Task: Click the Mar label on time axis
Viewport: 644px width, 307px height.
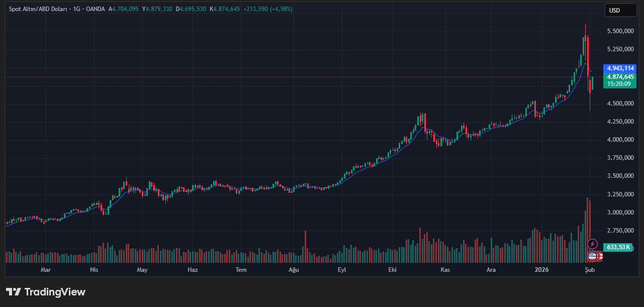Action: point(46,270)
